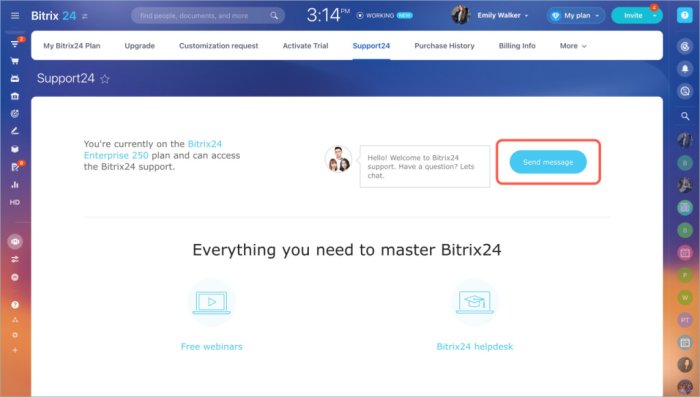Open the bar chart analytics icon
The width and height of the screenshot is (700, 397).
point(15,184)
